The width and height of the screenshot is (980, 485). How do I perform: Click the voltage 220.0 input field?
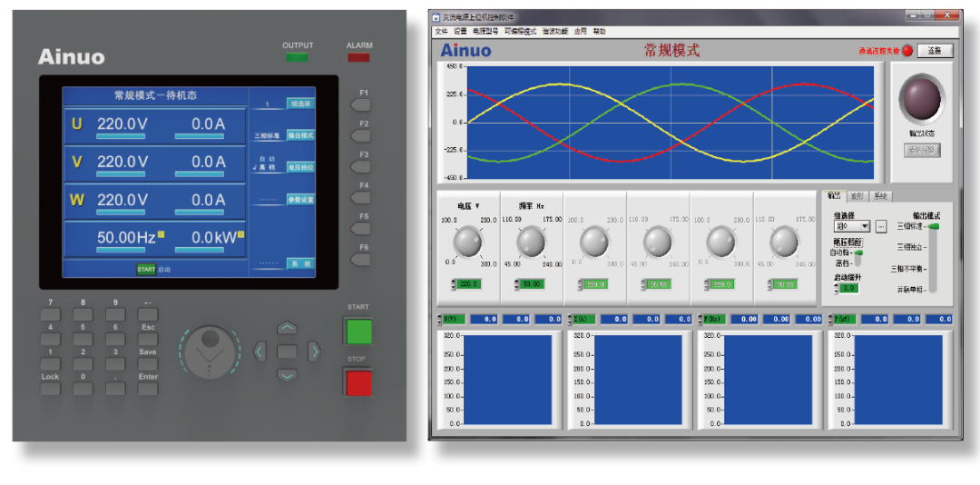point(469,284)
